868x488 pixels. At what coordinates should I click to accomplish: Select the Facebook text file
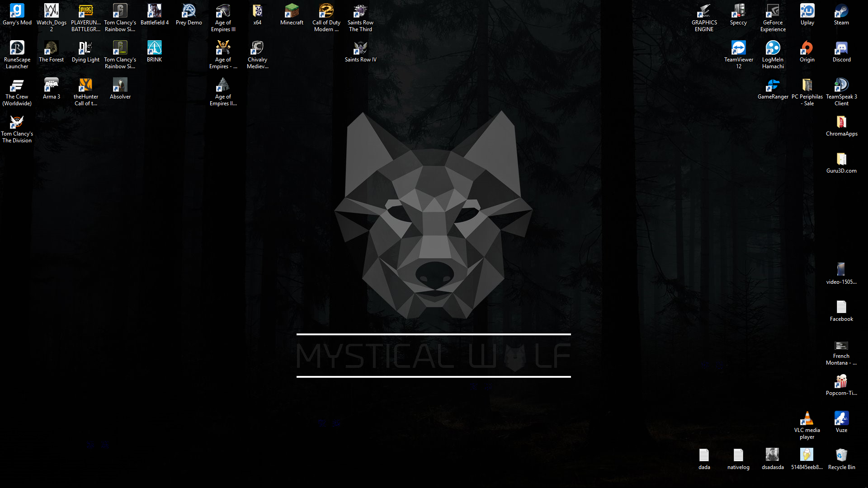pyautogui.click(x=841, y=307)
